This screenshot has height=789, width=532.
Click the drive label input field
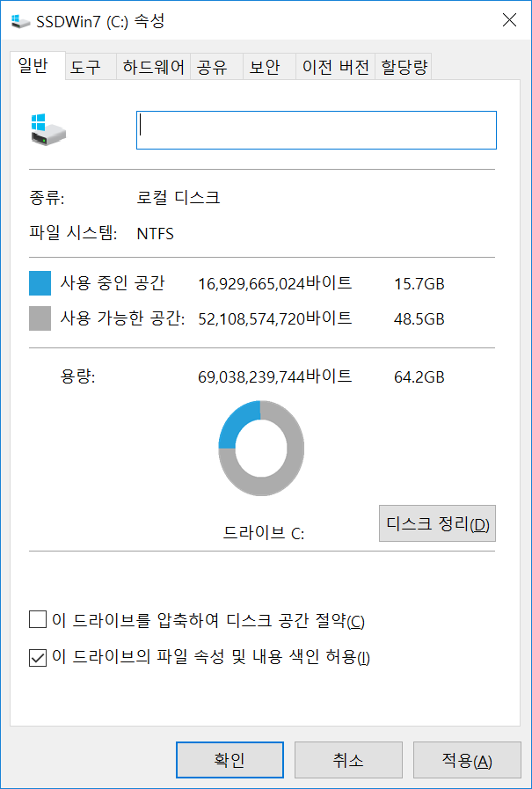pos(317,130)
